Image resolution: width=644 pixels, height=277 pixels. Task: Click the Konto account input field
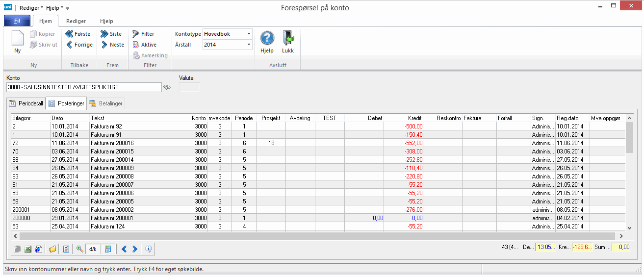tap(84, 87)
